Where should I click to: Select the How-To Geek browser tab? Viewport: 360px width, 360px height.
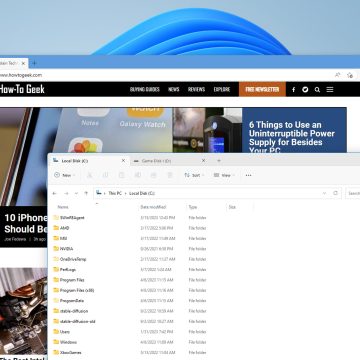[x=13, y=63]
